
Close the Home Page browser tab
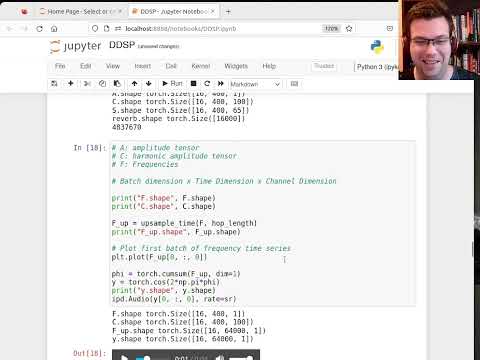[120, 11]
